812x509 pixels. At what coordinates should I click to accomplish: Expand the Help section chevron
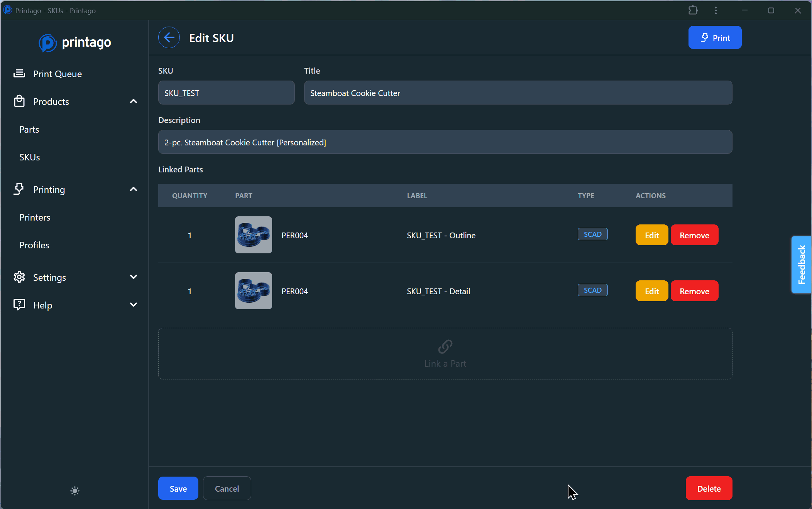click(x=134, y=305)
